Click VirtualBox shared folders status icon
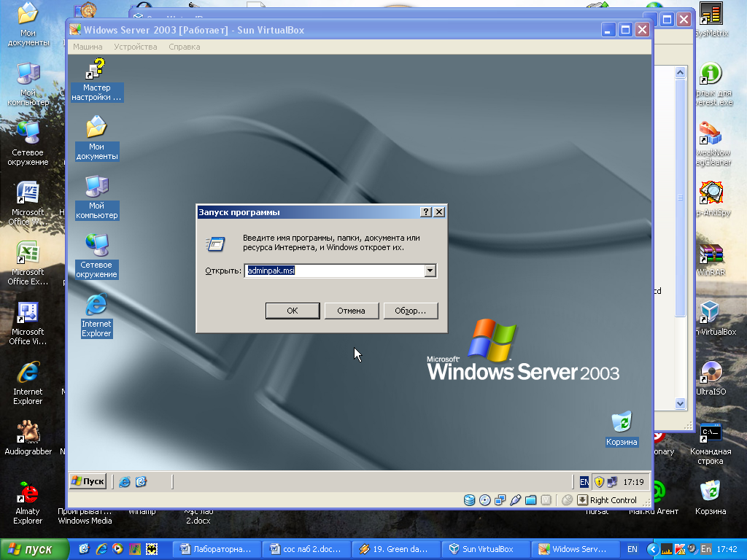The width and height of the screenshot is (747, 560). tap(531, 500)
